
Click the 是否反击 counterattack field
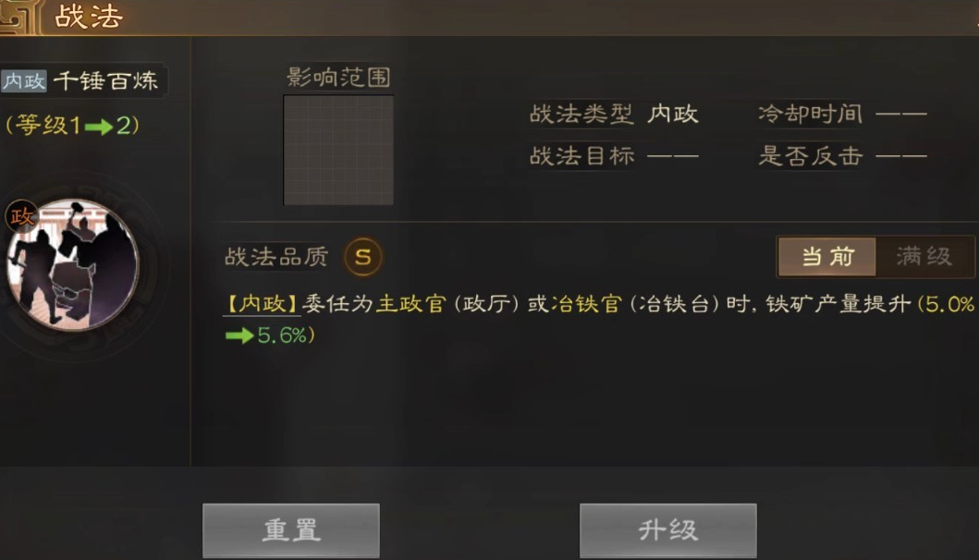click(x=841, y=156)
